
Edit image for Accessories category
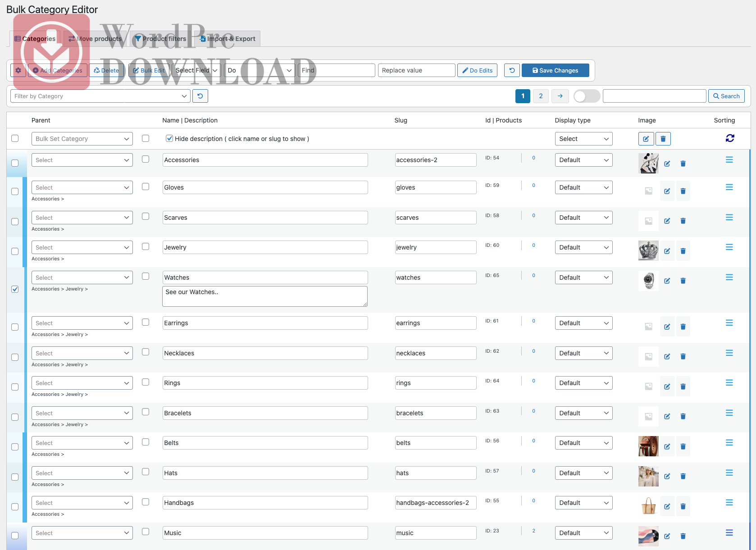click(x=667, y=164)
